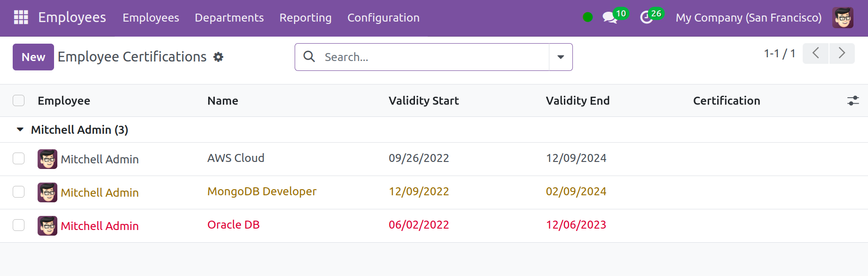Open the Configuration menu
868x276 pixels.
(383, 18)
